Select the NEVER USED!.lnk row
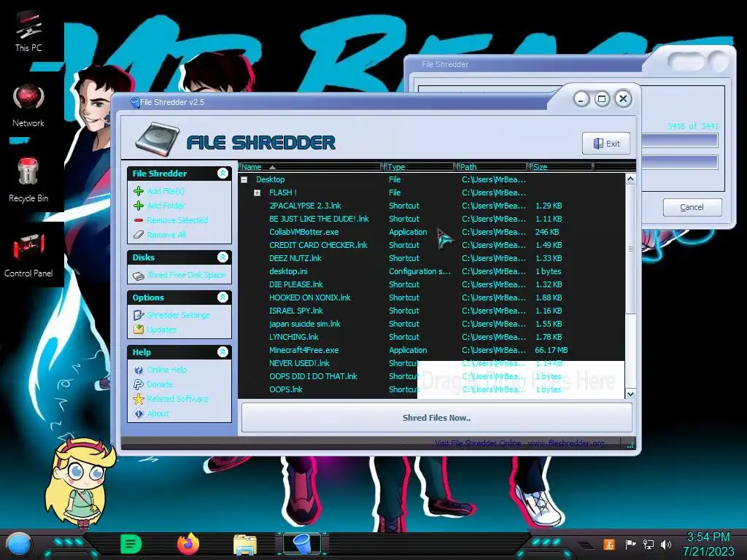This screenshot has height=560, width=747. click(x=431, y=363)
